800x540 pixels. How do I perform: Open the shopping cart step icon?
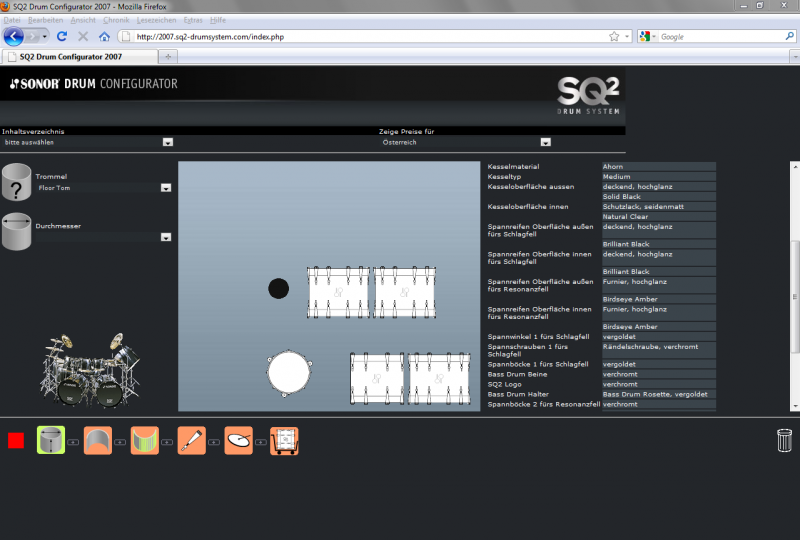click(x=284, y=440)
